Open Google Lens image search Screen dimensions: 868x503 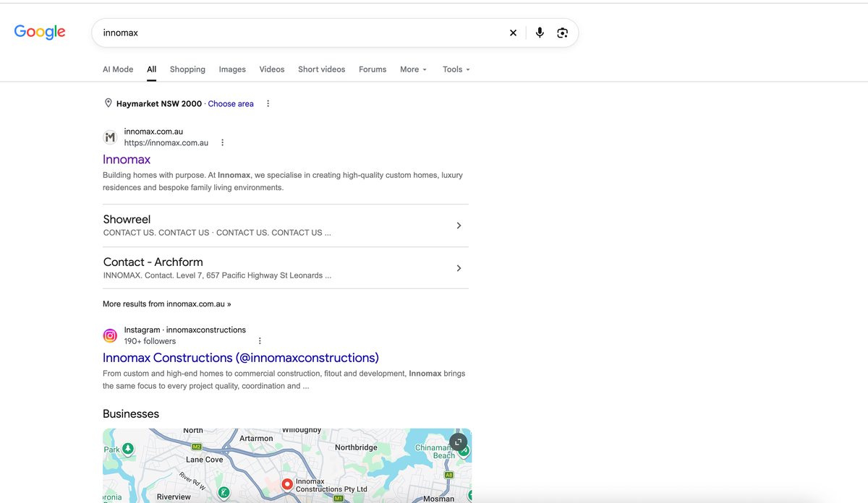point(563,33)
